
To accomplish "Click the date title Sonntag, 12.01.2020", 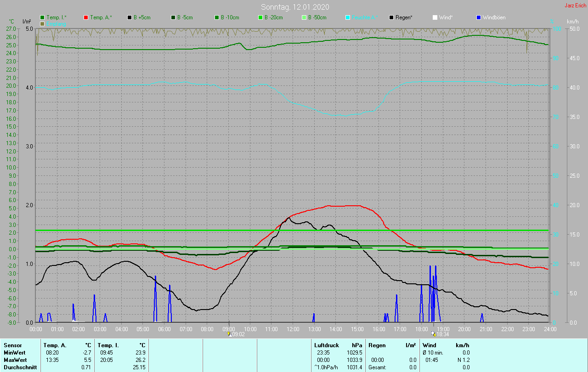I will pyautogui.click(x=295, y=7).
